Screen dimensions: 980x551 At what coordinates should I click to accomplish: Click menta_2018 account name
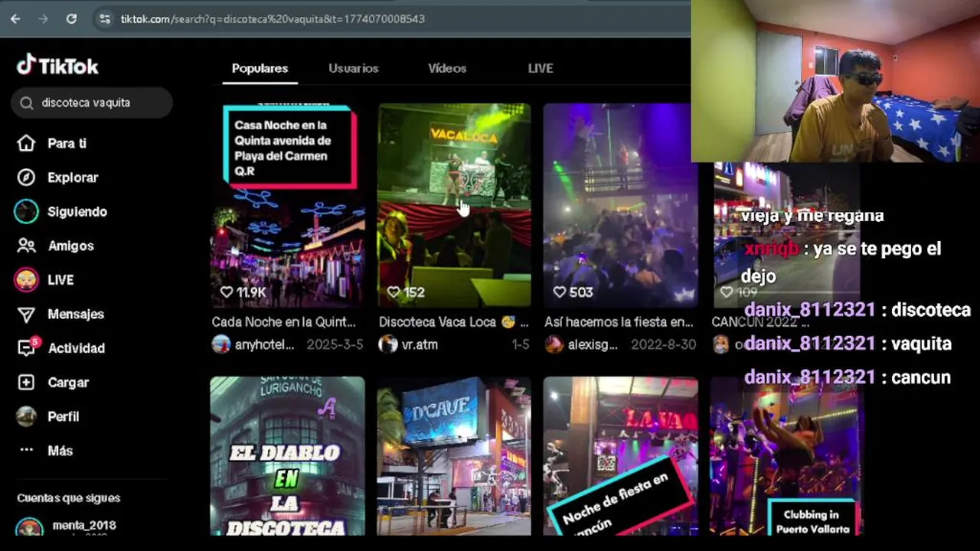coord(84,526)
